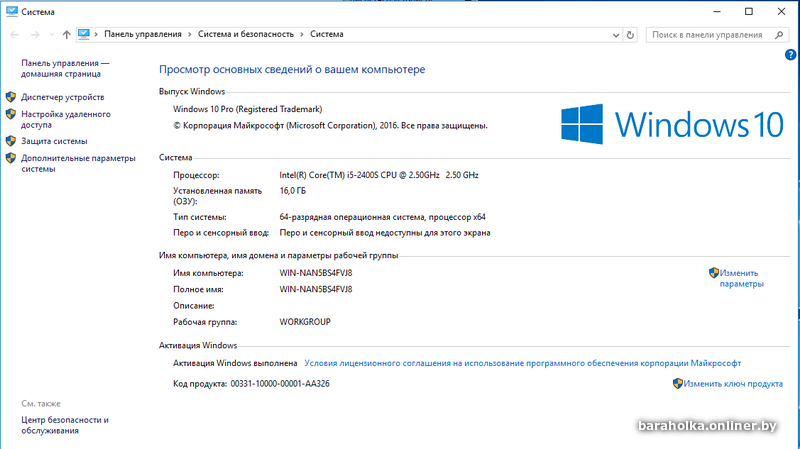
Task: Click the Forward navigation arrow
Action: 35,34
